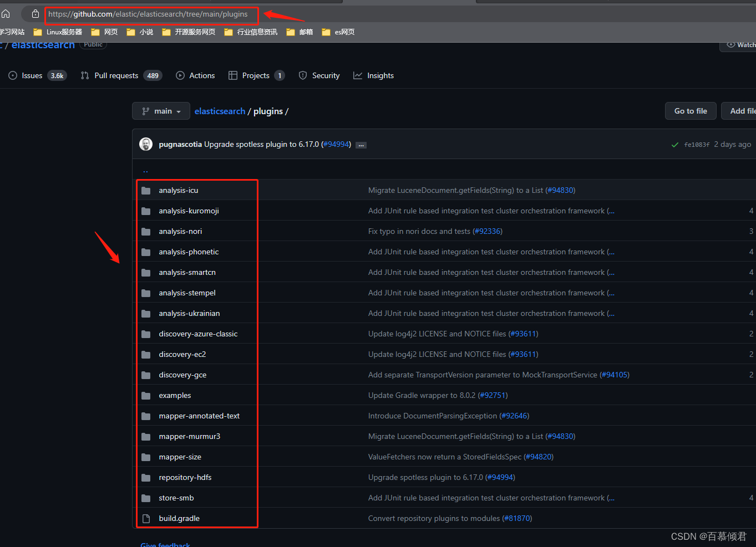Click the repository-hdfs folder icon

click(x=146, y=477)
